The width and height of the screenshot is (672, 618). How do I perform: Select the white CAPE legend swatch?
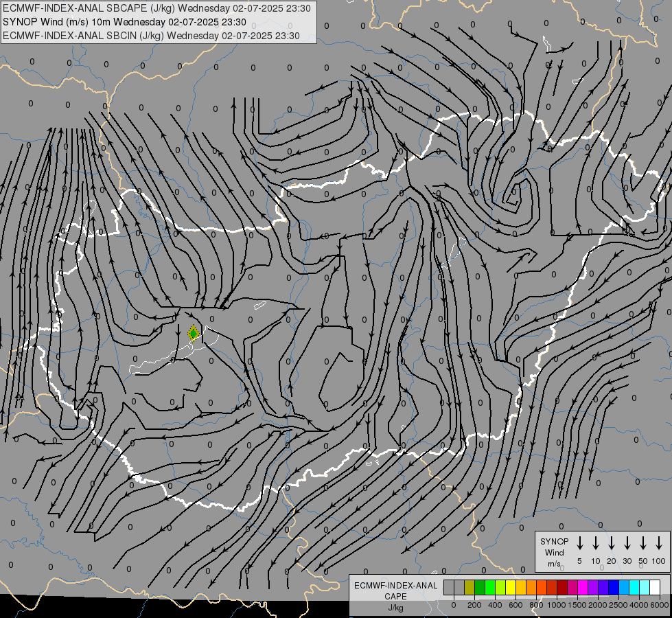point(655,587)
